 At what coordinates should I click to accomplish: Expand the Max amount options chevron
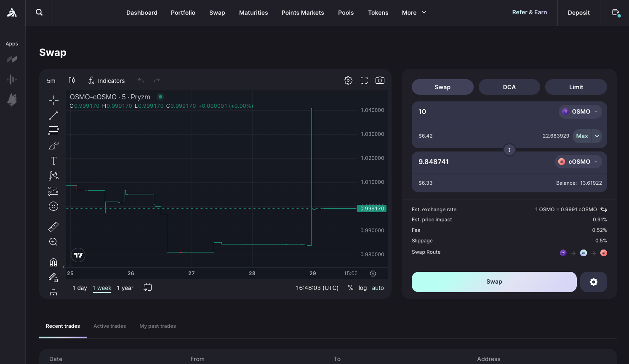point(597,136)
